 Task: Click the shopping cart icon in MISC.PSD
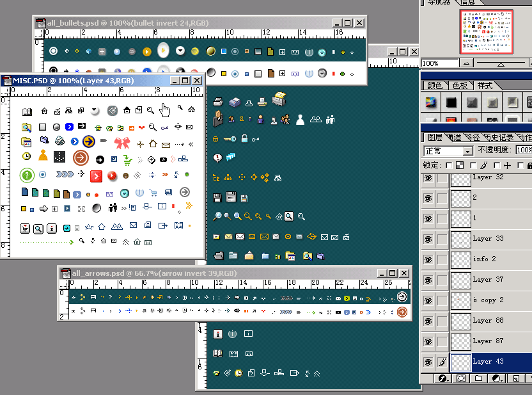(x=153, y=193)
